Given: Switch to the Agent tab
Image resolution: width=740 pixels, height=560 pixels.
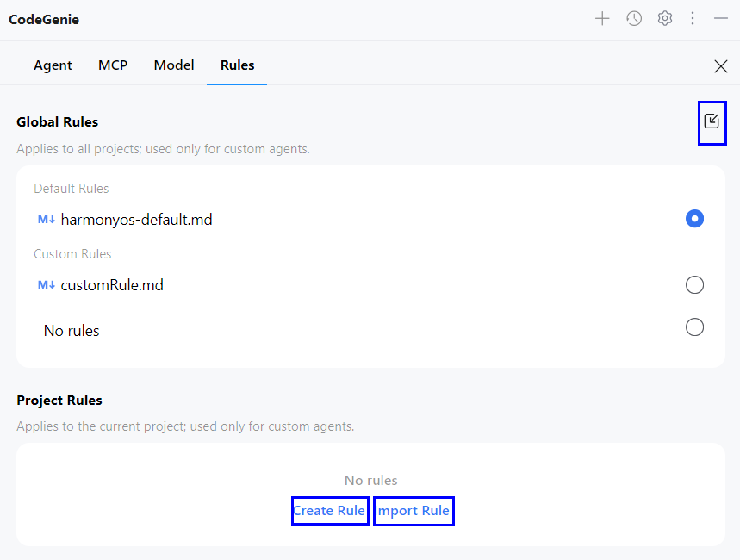Looking at the screenshot, I should pos(53,65).
